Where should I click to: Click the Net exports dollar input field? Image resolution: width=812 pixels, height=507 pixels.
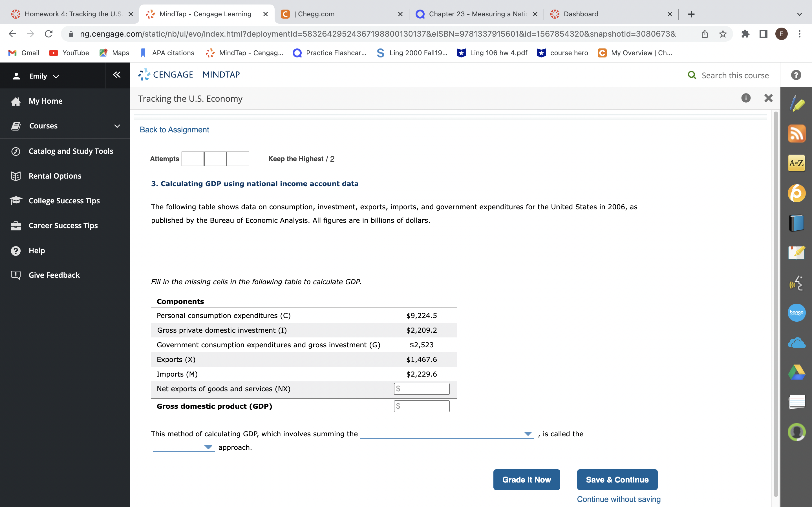point(422,389)
